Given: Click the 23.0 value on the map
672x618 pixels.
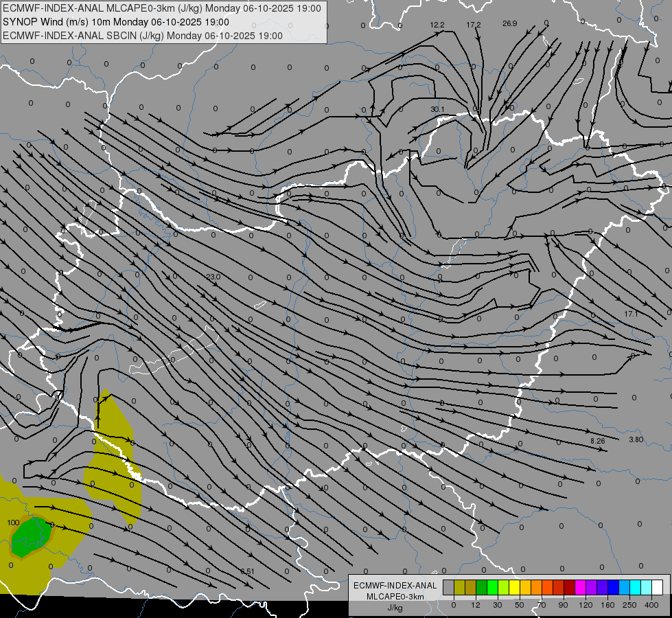Looking at the screenshot, I should point(213,277).
